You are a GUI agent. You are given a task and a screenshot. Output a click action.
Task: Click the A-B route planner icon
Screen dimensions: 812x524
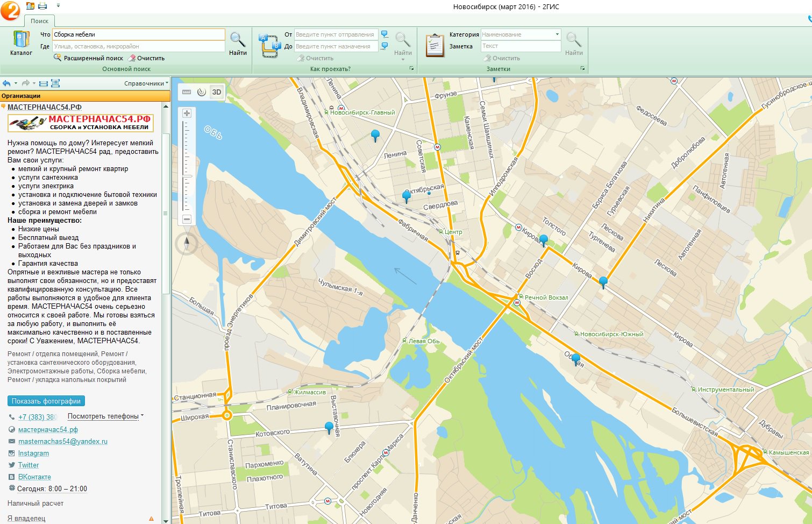269,46
